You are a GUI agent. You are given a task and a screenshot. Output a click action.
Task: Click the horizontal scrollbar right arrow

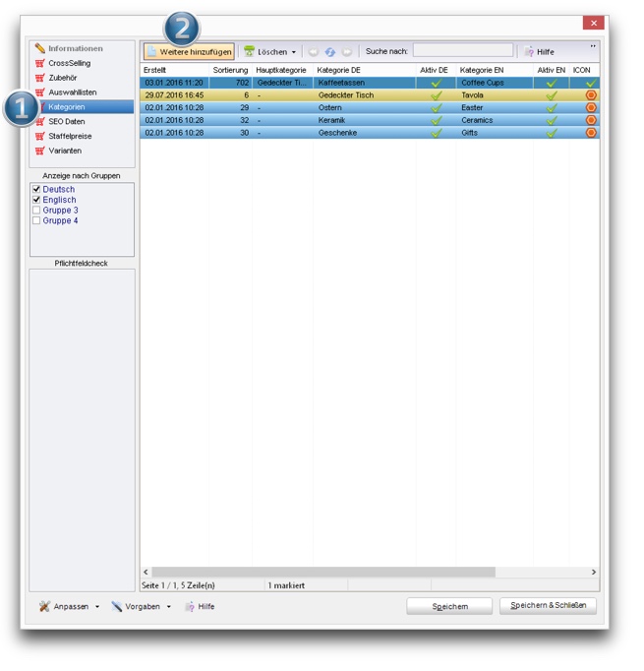pos(594,572)
